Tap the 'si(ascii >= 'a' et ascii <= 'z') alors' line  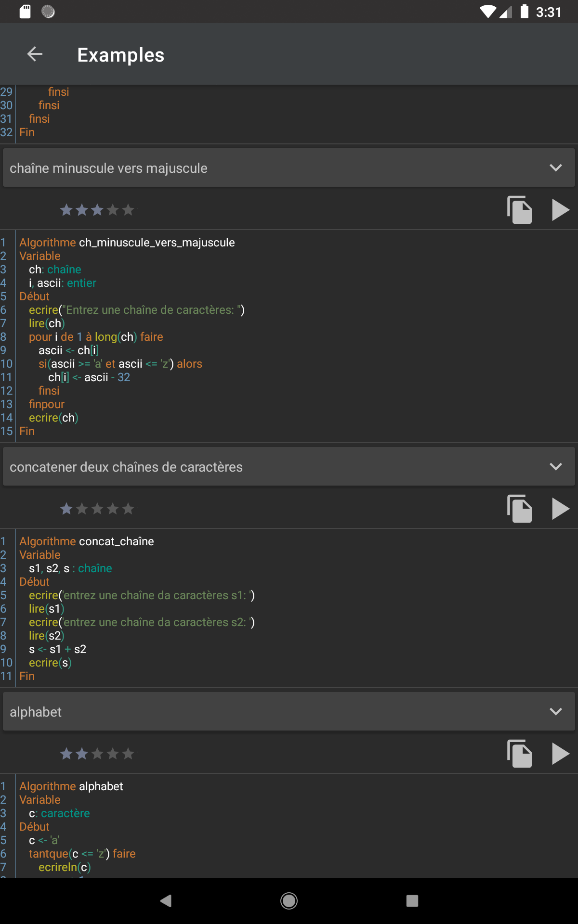coord(120,364)
